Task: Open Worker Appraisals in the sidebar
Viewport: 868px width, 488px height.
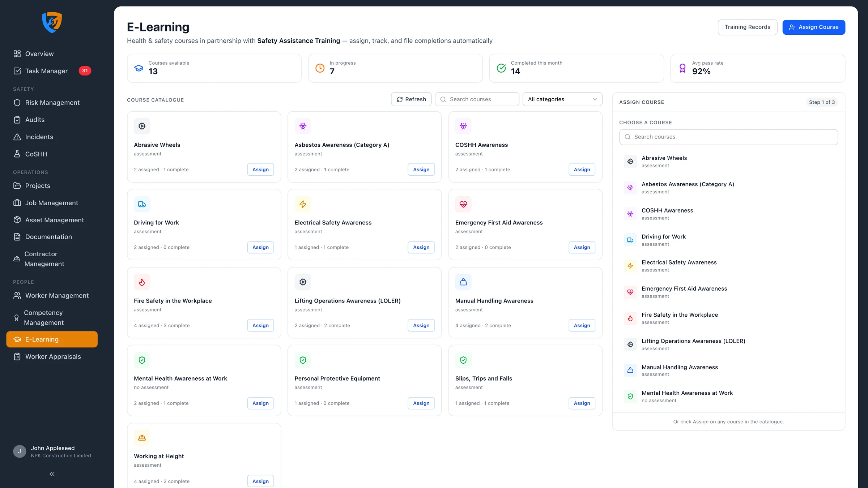Action: pyautogui.click(x=52, y=356)
